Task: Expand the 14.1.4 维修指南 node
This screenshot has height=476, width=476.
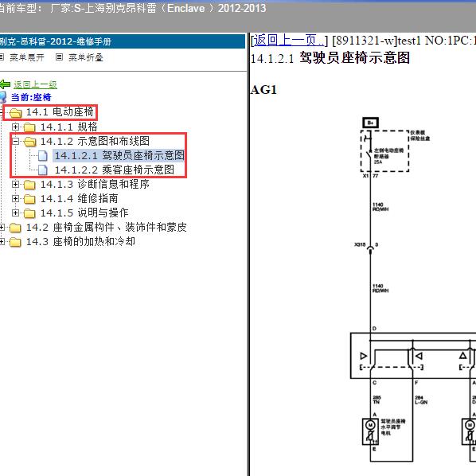Action: [x=15, y=198]
